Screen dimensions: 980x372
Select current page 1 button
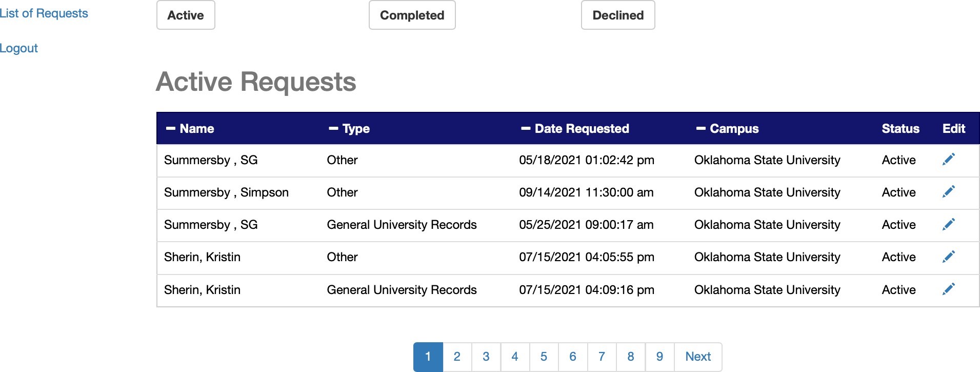[x=428, y=357]
